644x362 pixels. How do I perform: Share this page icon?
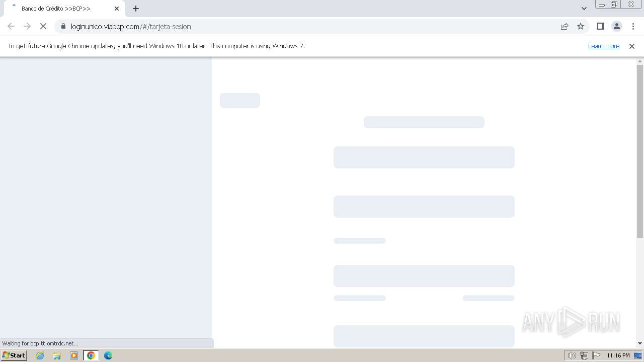[x=565, y=26]
